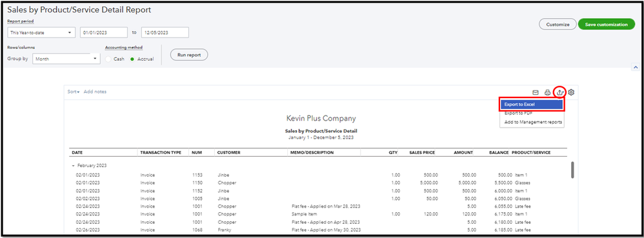Image resolution: width=644 pixels, height=238 pixels.
Task: Open the export icon menu
Action: click(x=559, y=92)
